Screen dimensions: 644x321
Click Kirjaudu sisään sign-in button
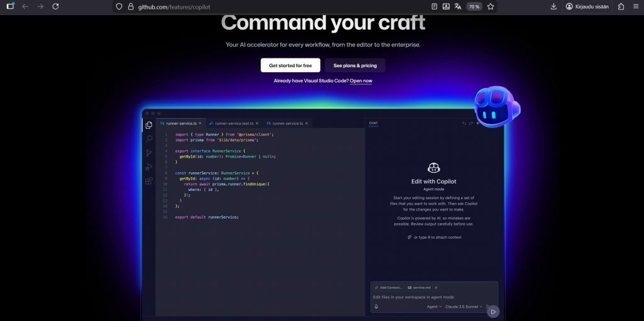tap(587, 6)
